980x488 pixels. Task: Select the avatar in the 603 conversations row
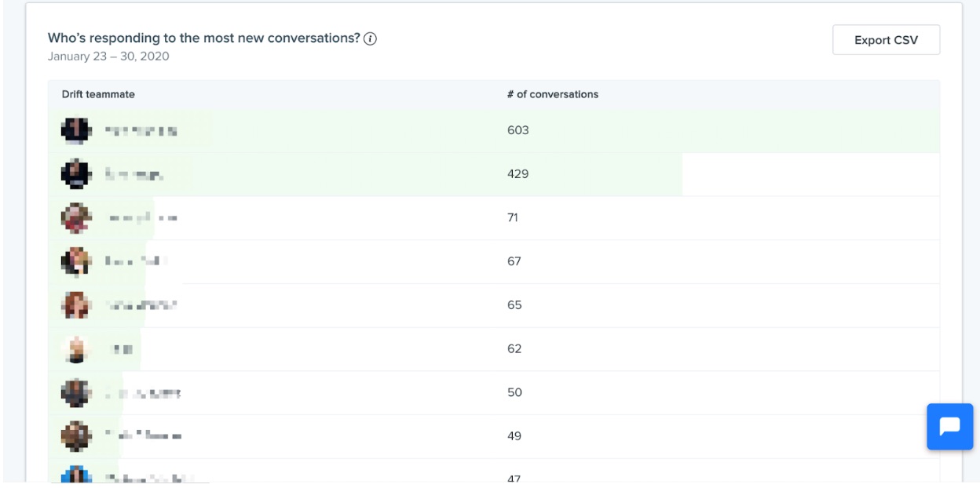click(x=76, y=130)
